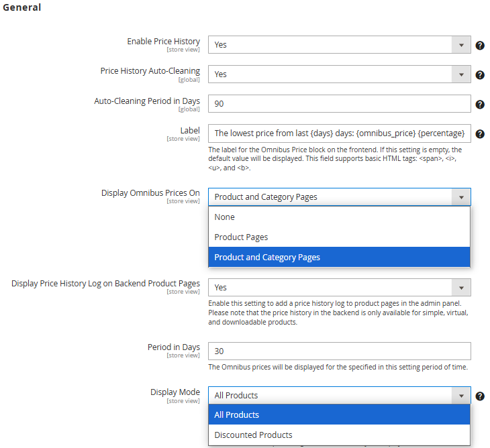
Task: Click the Display Omnibus Prices On label
Action: 150,193
